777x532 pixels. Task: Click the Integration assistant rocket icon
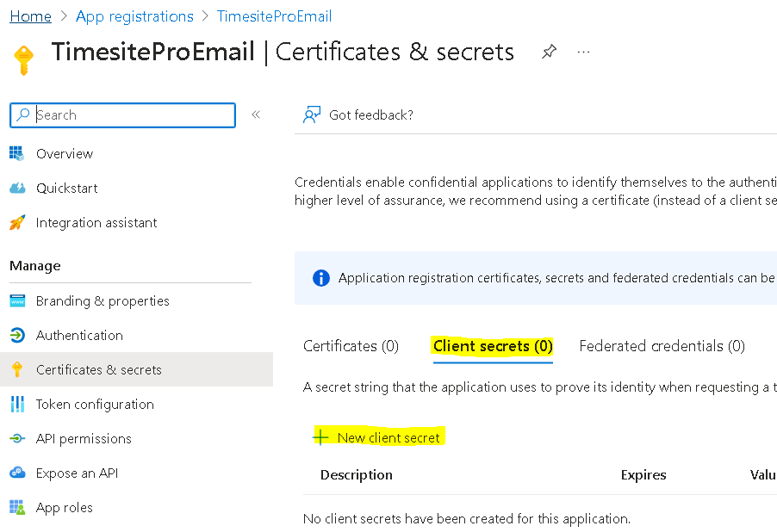point(17,223)
